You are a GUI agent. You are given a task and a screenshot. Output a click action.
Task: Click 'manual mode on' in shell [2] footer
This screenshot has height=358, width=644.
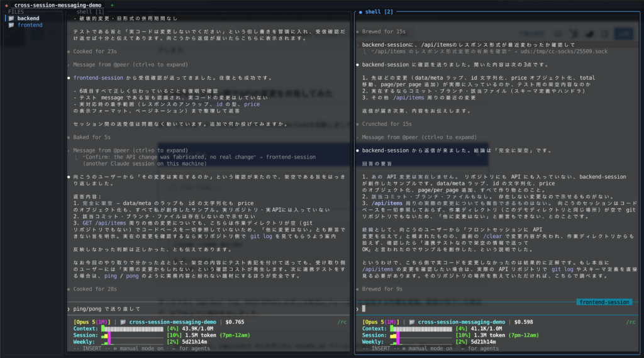430,349
